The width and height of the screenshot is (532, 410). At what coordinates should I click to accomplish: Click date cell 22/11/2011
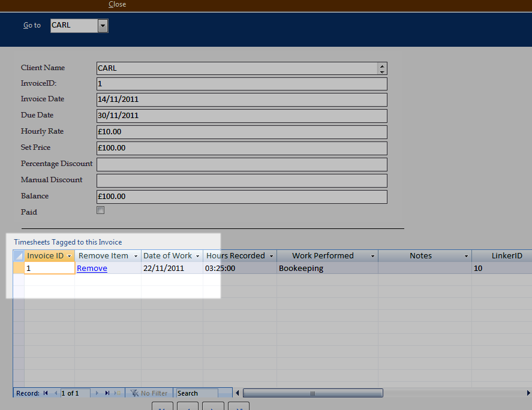172,269
